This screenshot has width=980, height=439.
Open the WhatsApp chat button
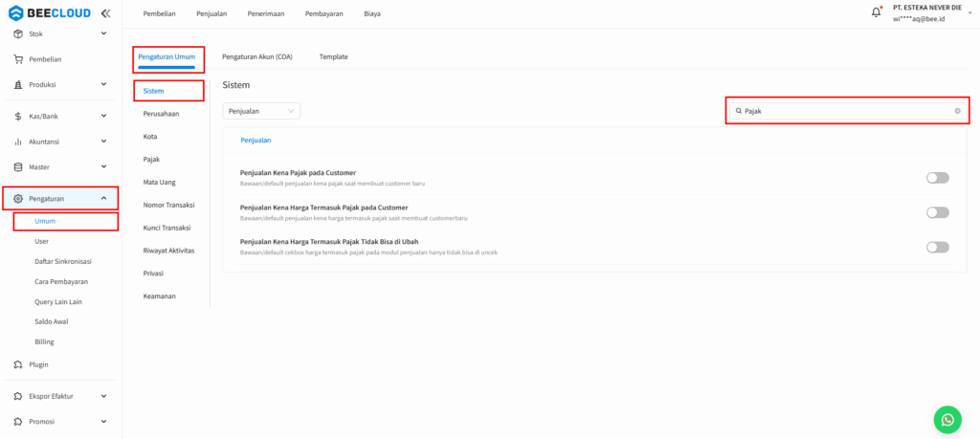[947, 419]
